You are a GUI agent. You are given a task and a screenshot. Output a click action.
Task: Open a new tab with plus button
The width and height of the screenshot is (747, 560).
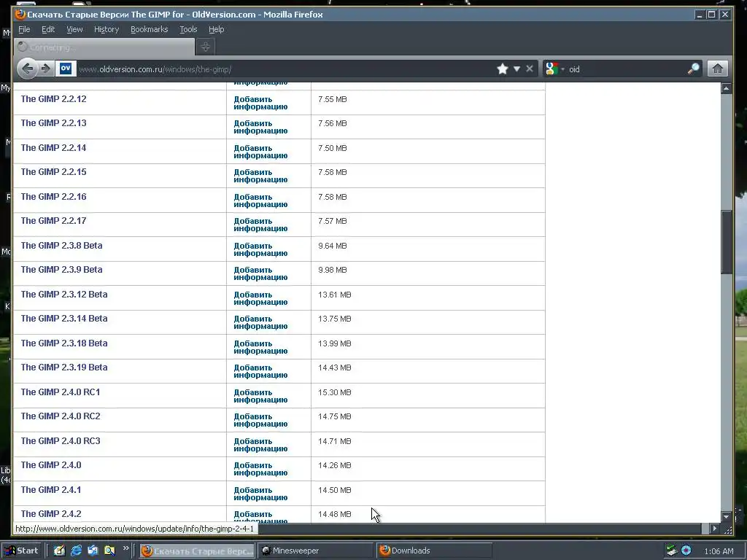[x=205, y=47]
